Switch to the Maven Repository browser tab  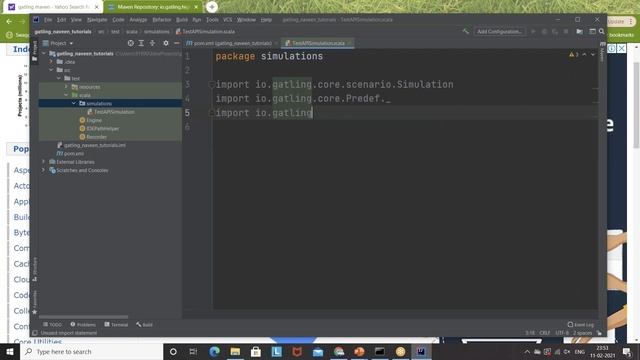[153, 7]
